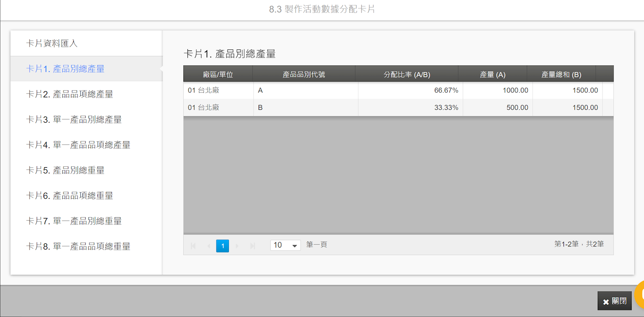Screen dimensions: 644x317
Task: Click the 33.33% ratio cell
Action: click(410, 108)
